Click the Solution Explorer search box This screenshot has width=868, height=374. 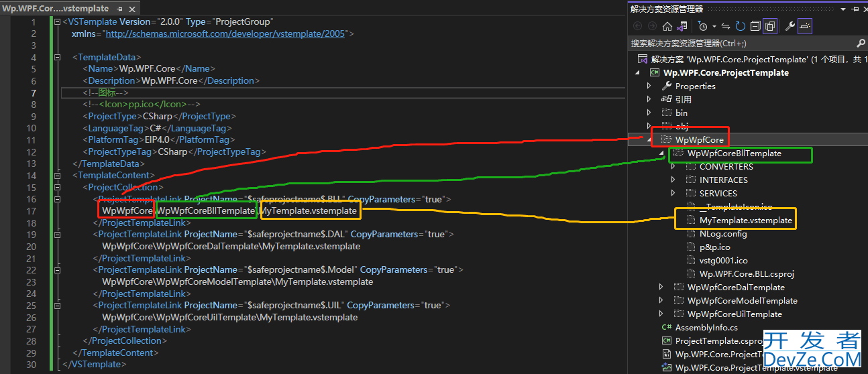pos(741,43)
